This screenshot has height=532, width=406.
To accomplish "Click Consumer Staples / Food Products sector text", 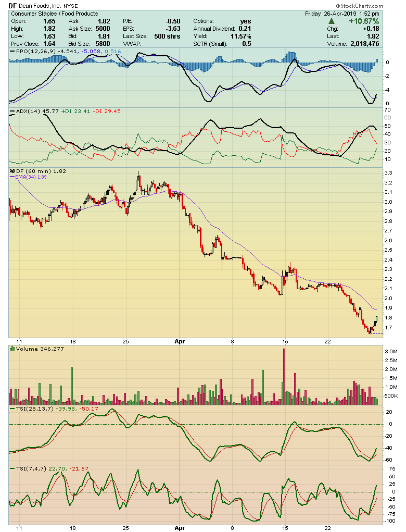I will 54,14.
